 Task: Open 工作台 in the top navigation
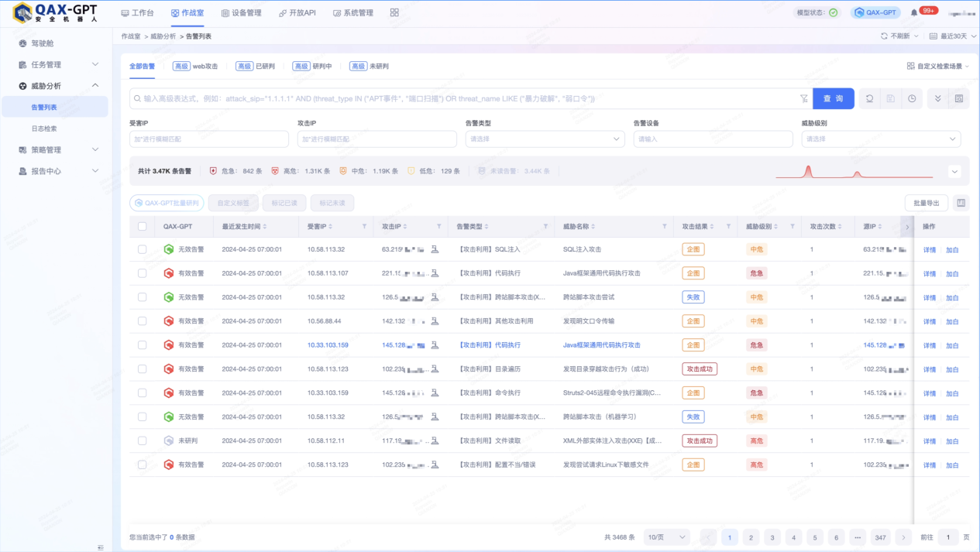(137, 13)
